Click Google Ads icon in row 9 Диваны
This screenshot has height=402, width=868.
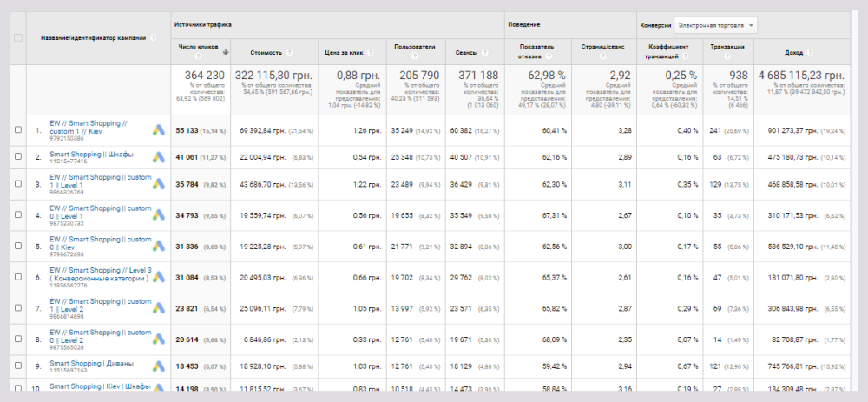[x=160, y=367]
